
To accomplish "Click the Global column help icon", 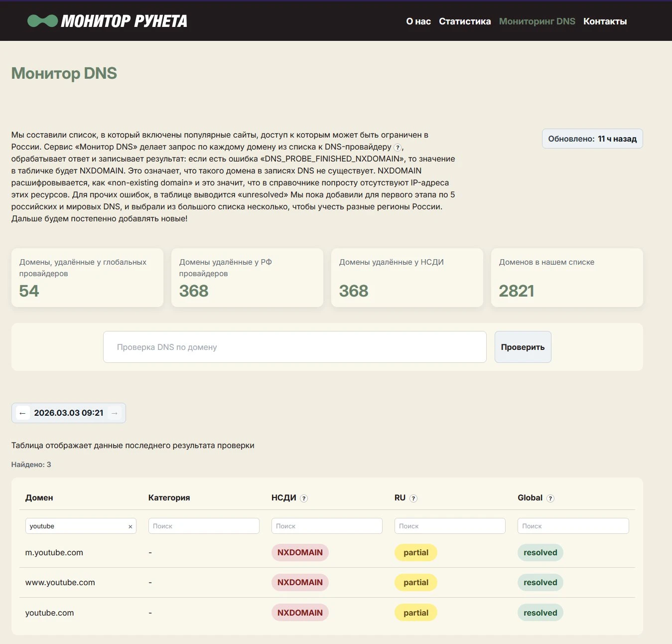I will [550, 498].
